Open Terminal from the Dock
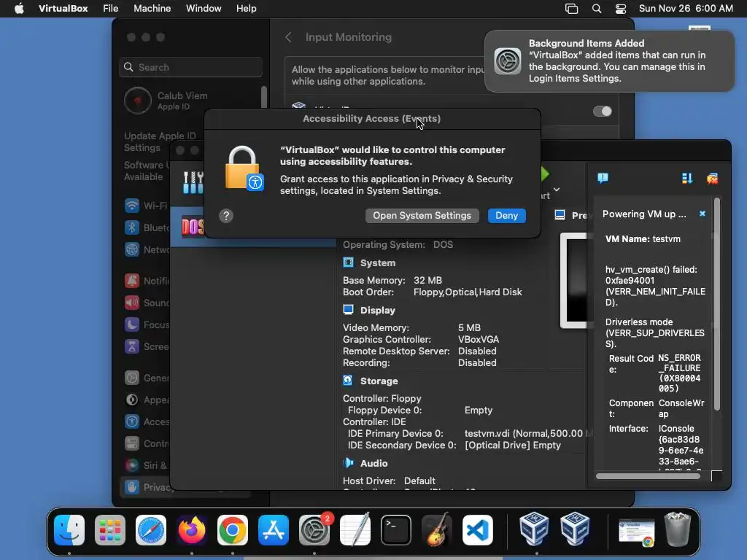Viewport: 747px width, 560px height. click(x=396, y=529)
